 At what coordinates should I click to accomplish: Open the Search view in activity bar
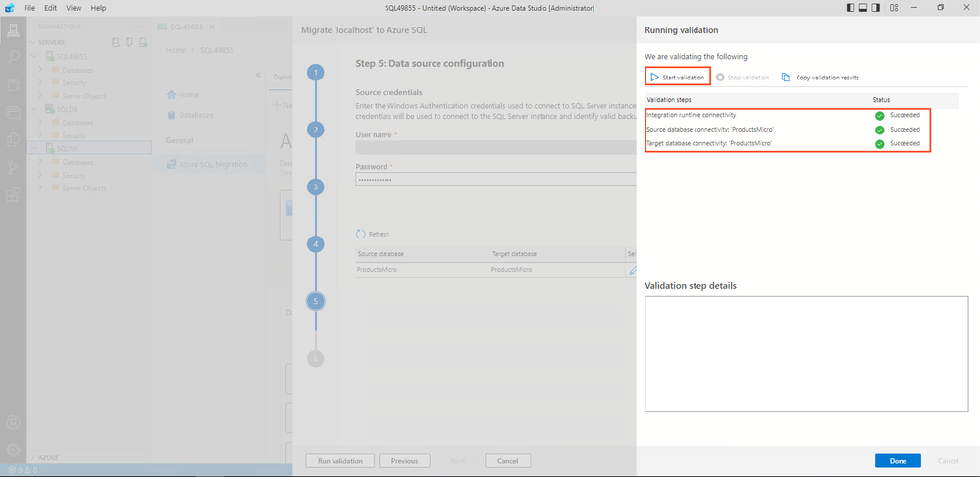pos(13,58)
